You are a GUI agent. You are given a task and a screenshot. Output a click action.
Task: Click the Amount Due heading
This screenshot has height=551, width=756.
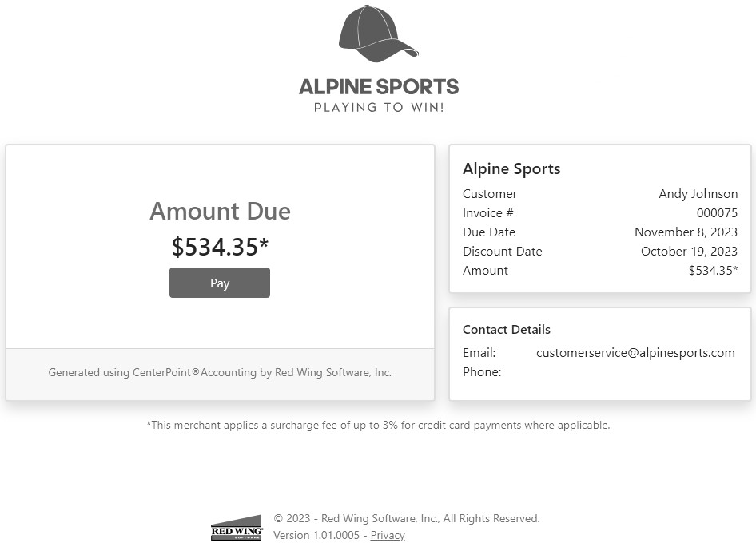pyautogui.click(x=220, y=211)
